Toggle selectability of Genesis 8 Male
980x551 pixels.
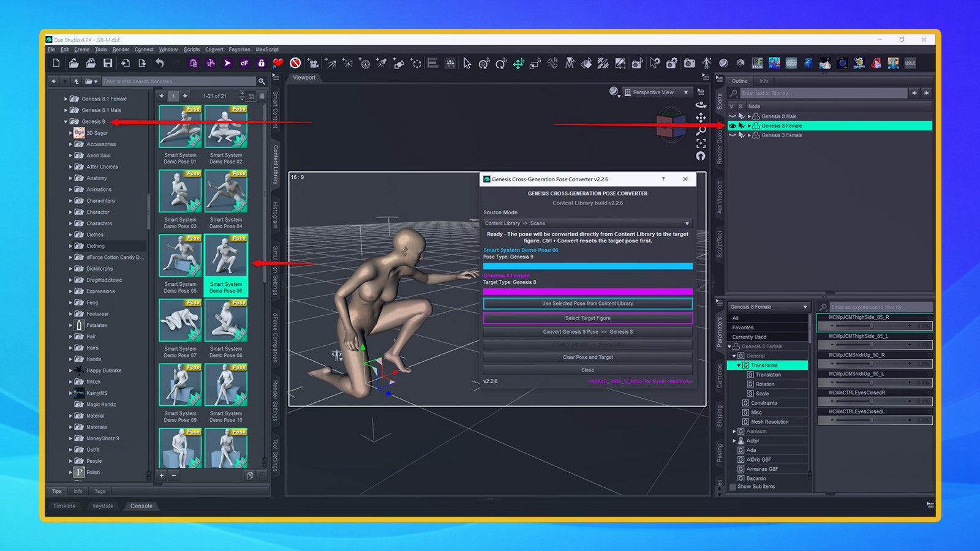pos(742,116)
